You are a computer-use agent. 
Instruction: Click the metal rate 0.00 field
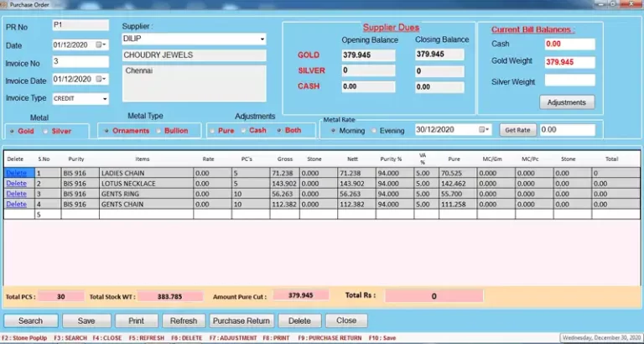[x=567, y=130]
